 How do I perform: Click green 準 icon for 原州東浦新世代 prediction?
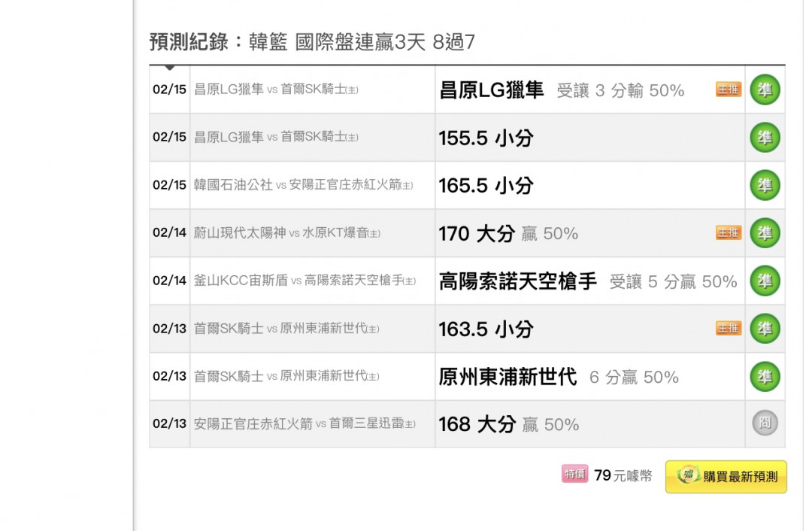tap(765, 377)
